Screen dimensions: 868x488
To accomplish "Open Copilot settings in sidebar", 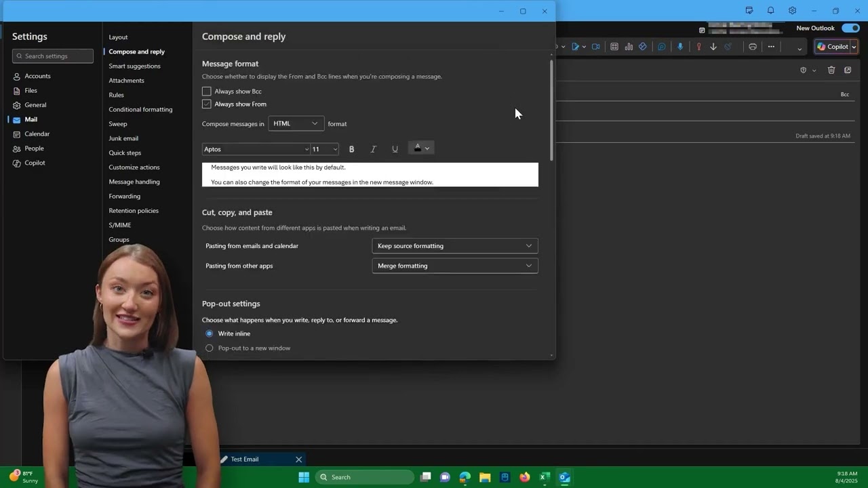I will pyautogui.click(x=35, y=163).
